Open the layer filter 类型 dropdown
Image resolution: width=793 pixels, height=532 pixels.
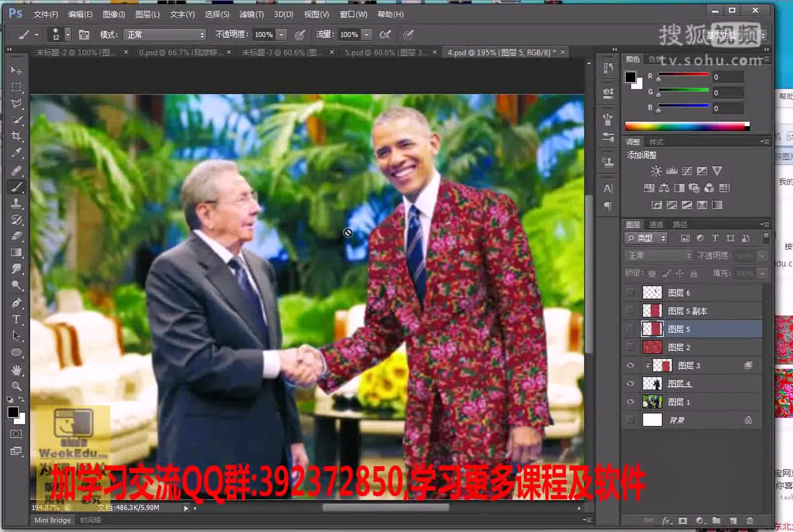pyautogui.click(x=646, y=238)
